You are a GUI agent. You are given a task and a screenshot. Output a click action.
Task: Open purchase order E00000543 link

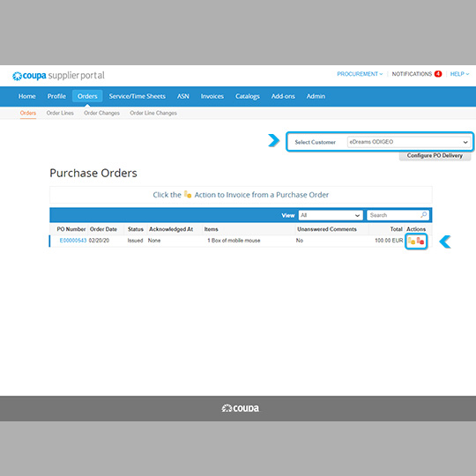click(x=73, y=241)
